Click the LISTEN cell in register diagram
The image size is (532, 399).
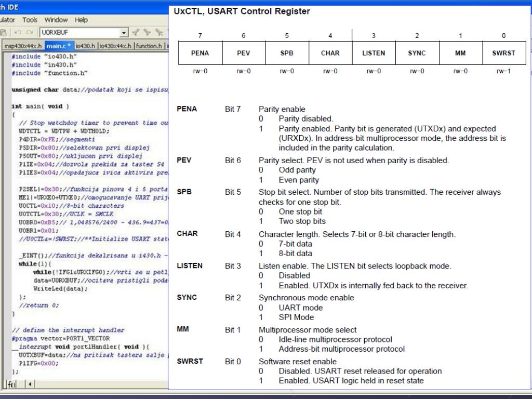point(374,53)
